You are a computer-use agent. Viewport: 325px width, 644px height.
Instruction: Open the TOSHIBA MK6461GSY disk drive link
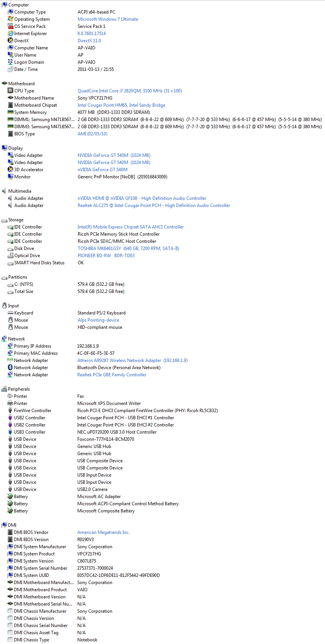(129, 248)
